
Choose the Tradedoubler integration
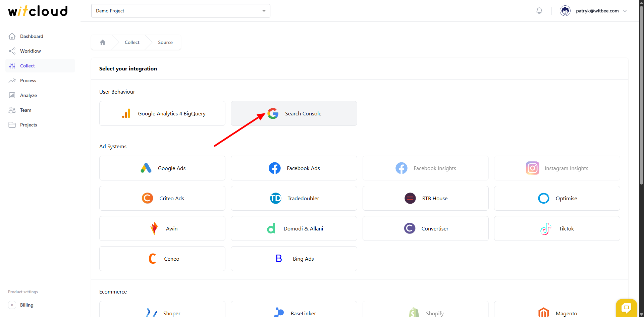pyautogui.click(x=294, y=198)
